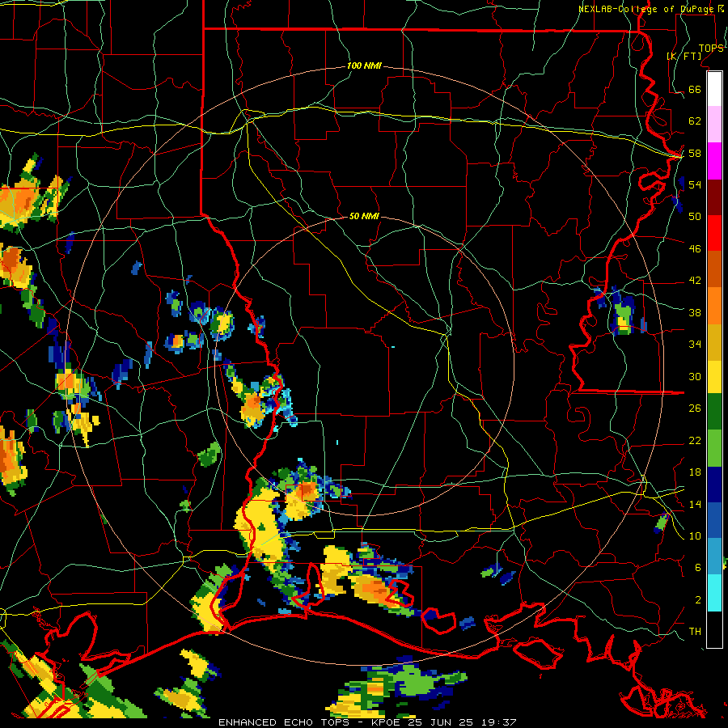Click the 6 value on the scale

pos(698,568)
